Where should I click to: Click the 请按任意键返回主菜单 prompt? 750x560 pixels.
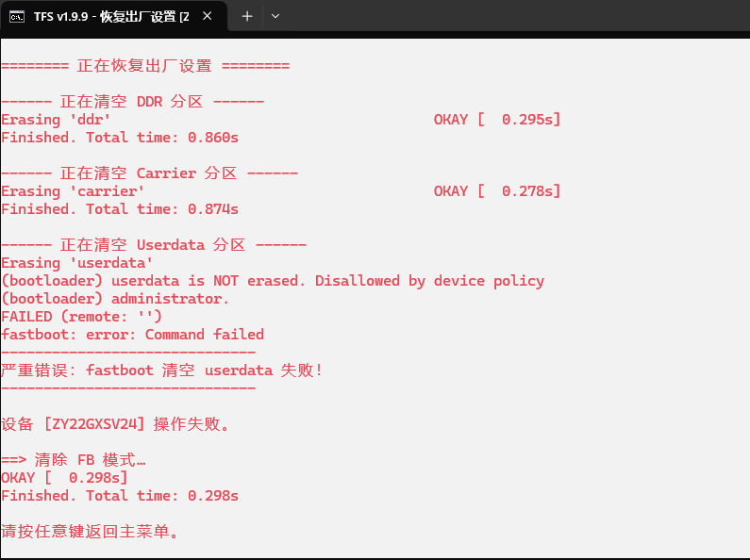[x=90, y=532]
